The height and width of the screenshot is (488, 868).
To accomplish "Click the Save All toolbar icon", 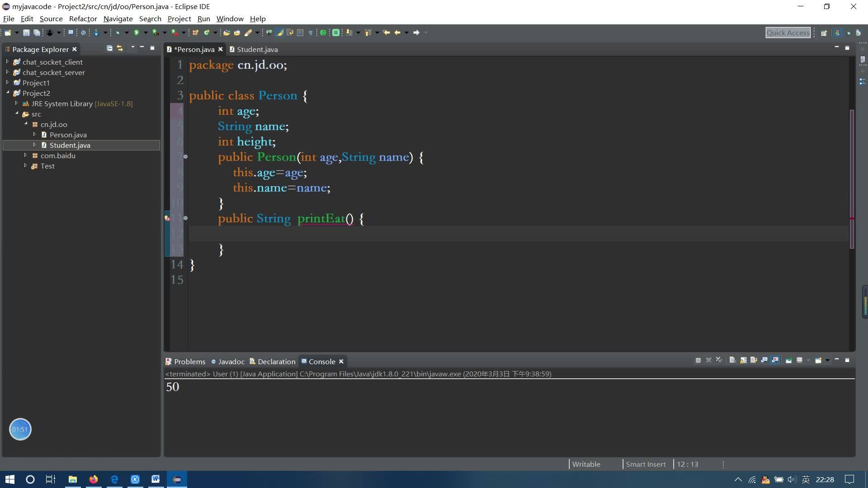I will (37, 33).
